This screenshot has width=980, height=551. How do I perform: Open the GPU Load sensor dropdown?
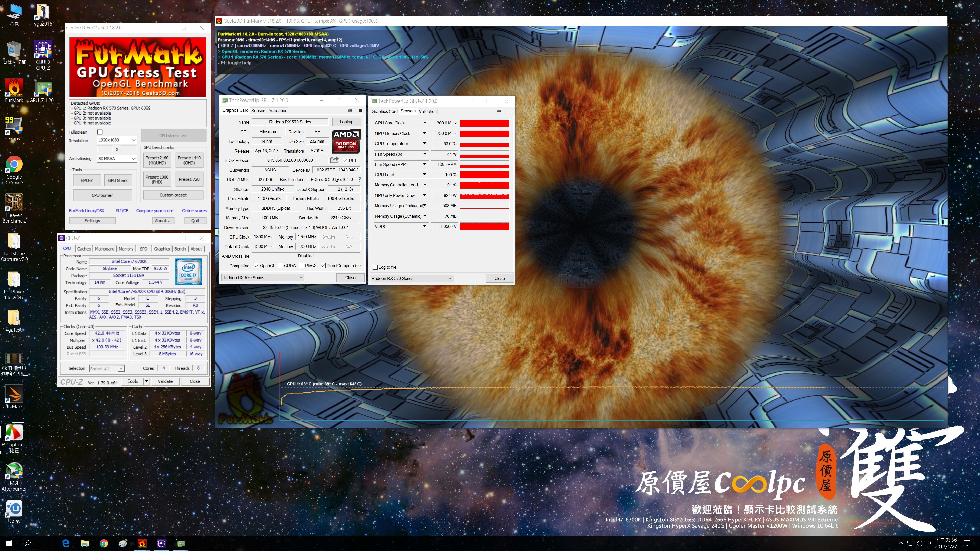pos(425,175)
